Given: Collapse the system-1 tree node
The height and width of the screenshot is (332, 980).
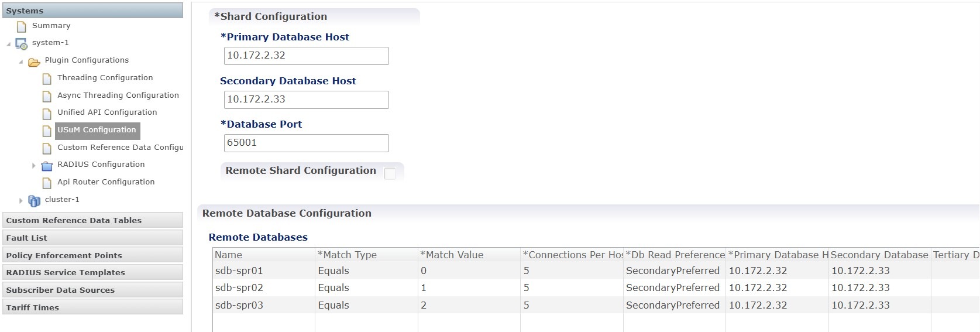Looking at the screenshot, I should tap(9, 44).
